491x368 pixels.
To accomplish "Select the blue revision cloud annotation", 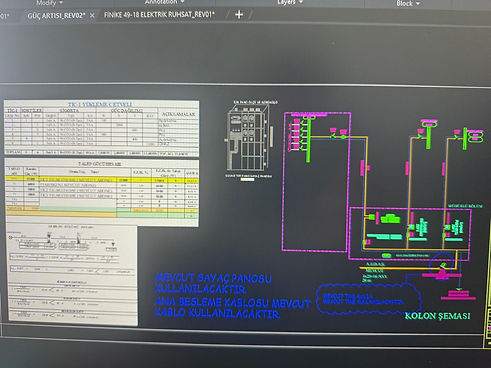I will (x=368, y=299).
